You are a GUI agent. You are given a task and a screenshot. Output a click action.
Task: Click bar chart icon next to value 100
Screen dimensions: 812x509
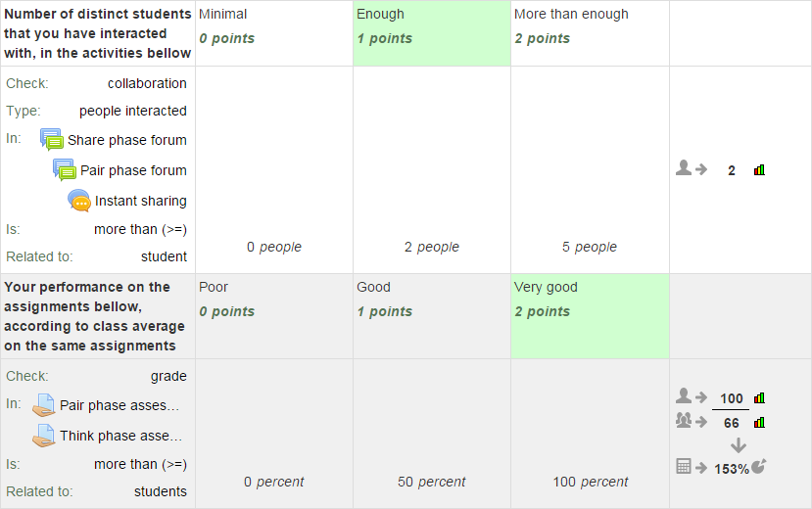pyautogui.click(x=759, y=397)
